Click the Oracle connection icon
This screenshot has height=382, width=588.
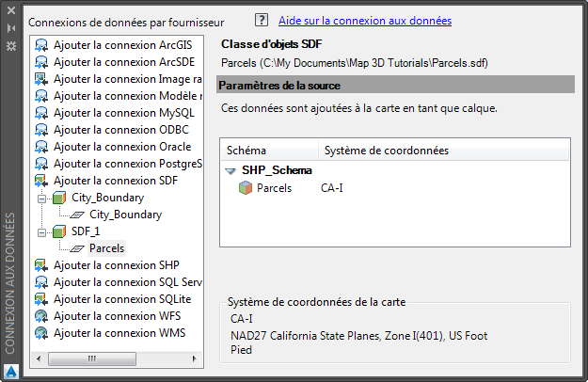coord(41,147)
